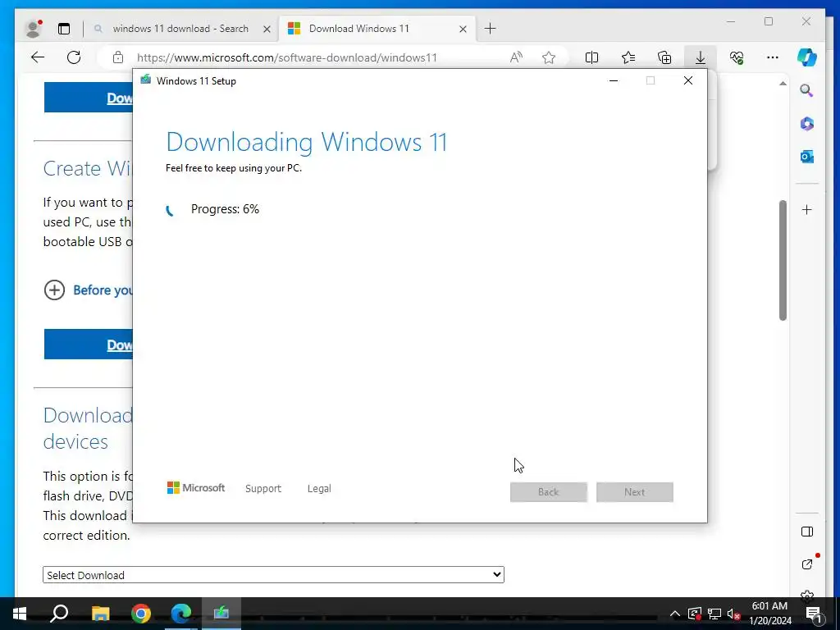Click the Next button in Setup
840x630 pixels.
[635, 492]
